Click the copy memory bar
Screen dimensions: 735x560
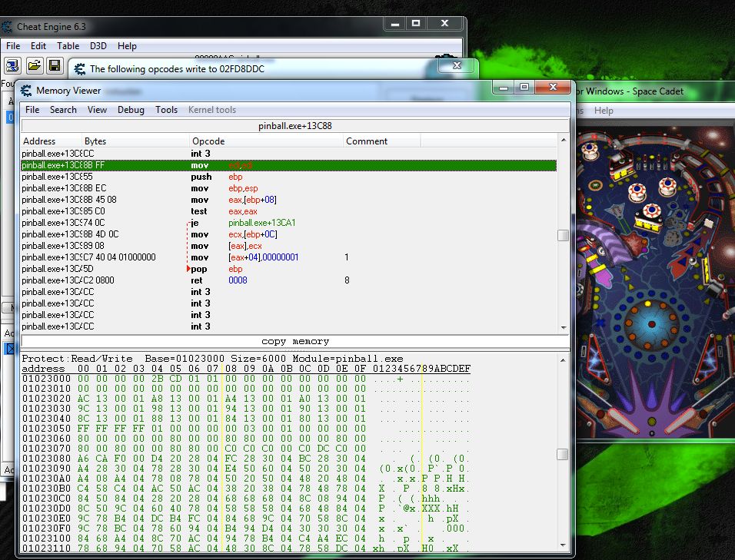[295, 341]
